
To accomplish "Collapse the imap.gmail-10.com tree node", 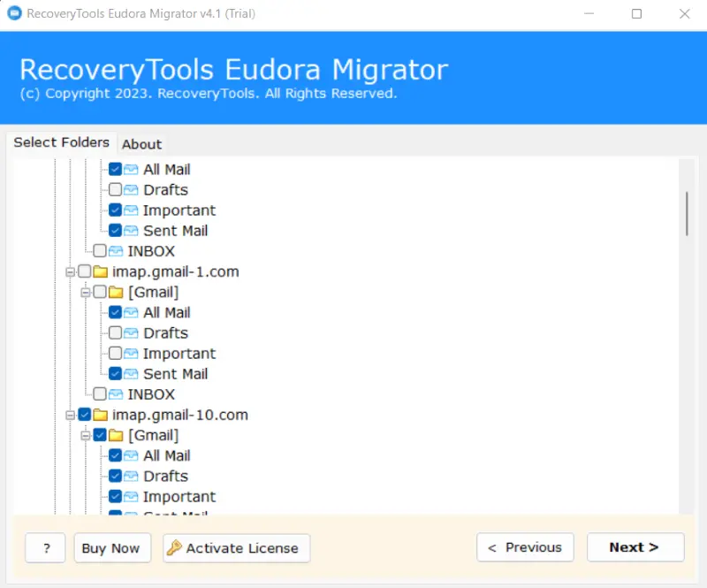I will point(70,416).
